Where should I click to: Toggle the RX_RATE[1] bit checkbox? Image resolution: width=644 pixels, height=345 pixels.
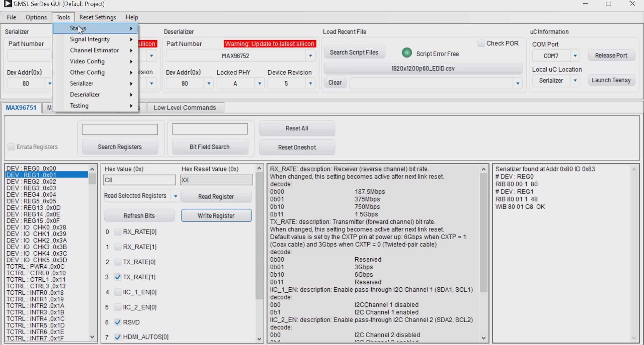(x=118, y=247)
